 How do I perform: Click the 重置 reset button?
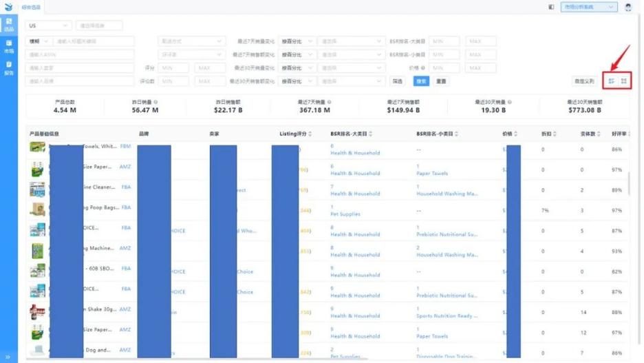point(441,81)
